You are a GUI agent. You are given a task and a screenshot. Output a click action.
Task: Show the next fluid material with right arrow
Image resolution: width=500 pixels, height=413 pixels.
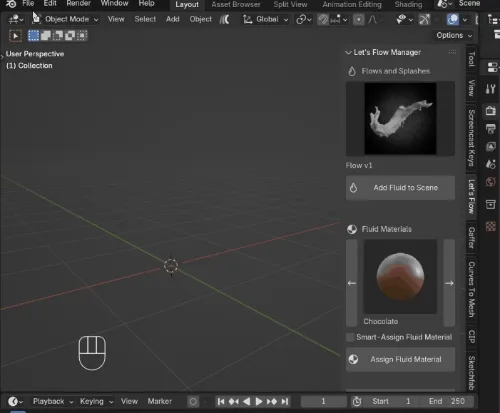click(449, 283)
